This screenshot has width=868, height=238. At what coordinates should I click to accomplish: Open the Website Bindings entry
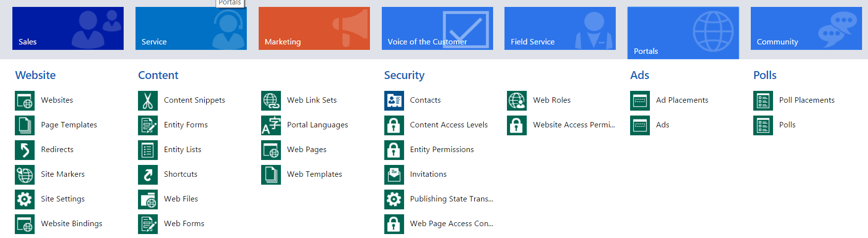71,224
